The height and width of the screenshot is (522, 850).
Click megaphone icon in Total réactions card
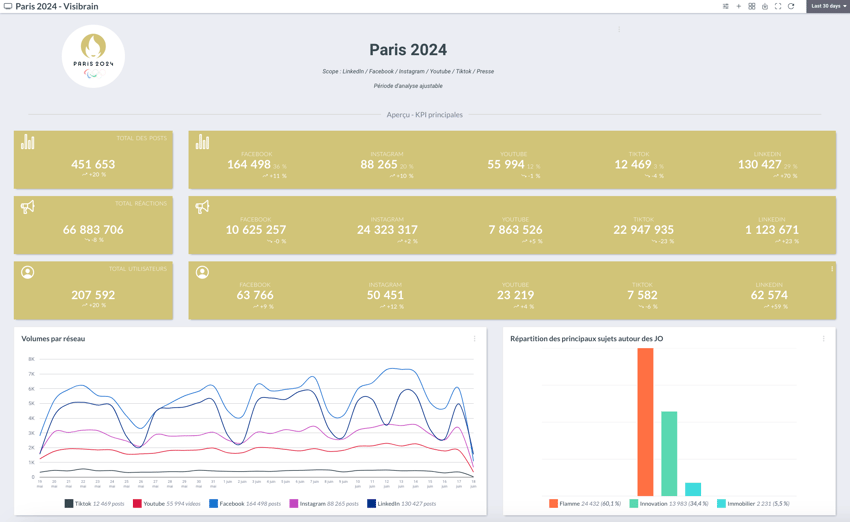(28, 207)
